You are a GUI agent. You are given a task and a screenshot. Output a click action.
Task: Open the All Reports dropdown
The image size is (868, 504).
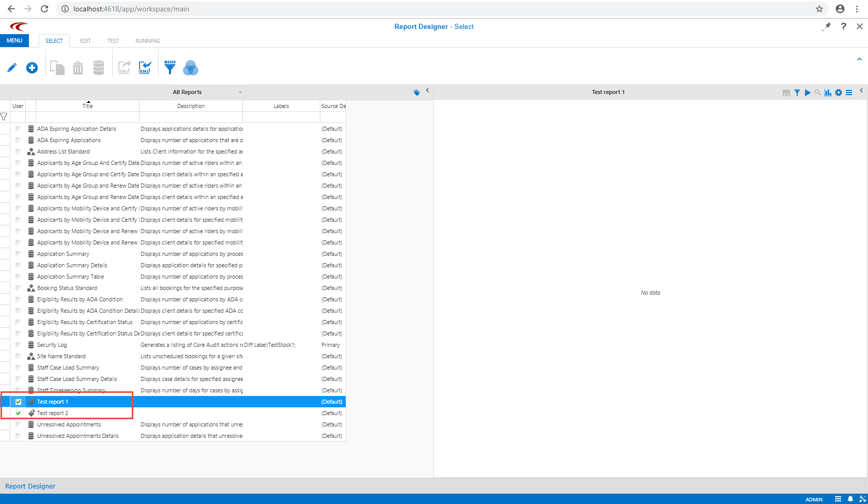(x=207, y=91)
